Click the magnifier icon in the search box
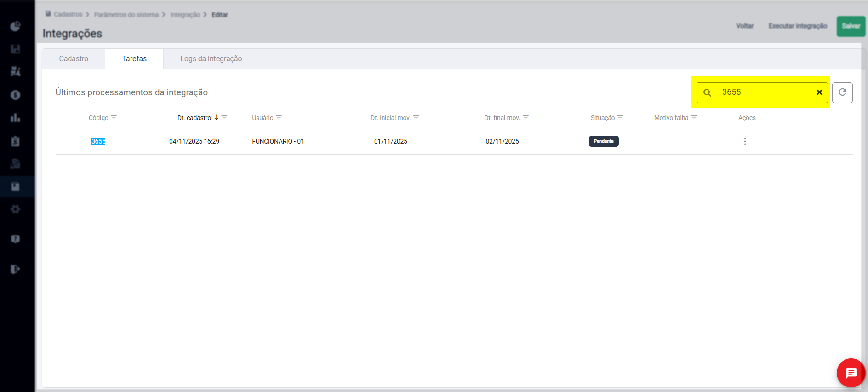Viewport: 868px width, 392px height. [x=708, y=92]
